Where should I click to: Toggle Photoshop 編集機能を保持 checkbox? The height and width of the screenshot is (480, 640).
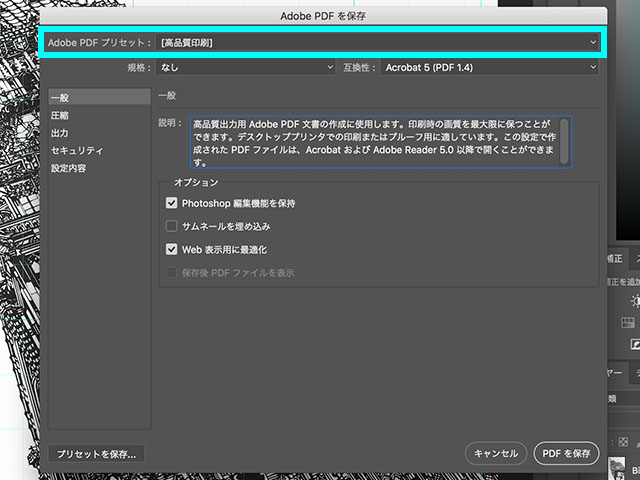coord(171,203)
